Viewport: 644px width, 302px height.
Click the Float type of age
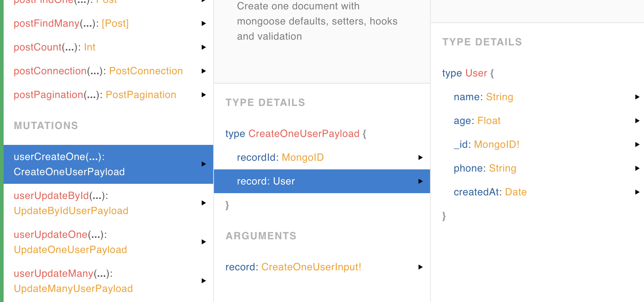pyautogui.click(x=489, y=121)
